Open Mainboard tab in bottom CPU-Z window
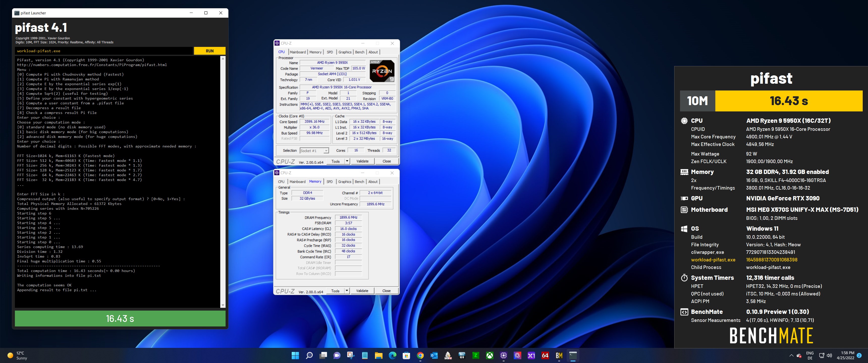This screenshot has height=363, width=868. click(x=297, y=181)
